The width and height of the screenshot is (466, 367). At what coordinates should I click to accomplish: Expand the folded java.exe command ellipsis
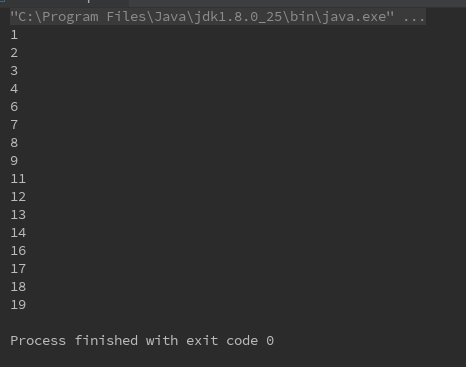point(414,17)
